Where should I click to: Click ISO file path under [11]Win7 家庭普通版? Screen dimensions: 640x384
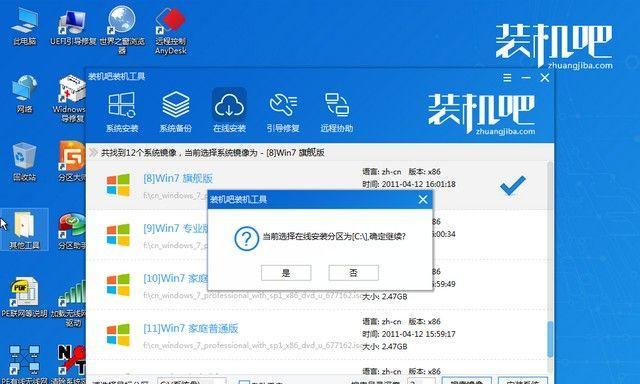[x=253, y=345]
